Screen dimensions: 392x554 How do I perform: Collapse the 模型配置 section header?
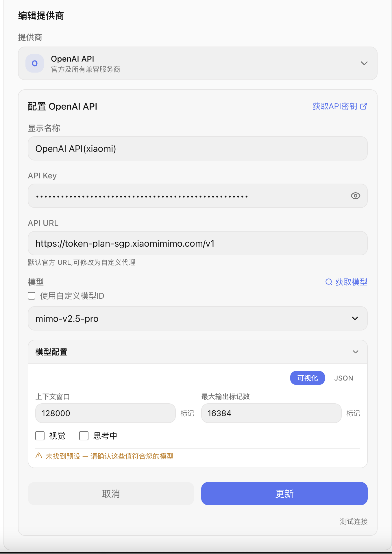pos(198,352)
